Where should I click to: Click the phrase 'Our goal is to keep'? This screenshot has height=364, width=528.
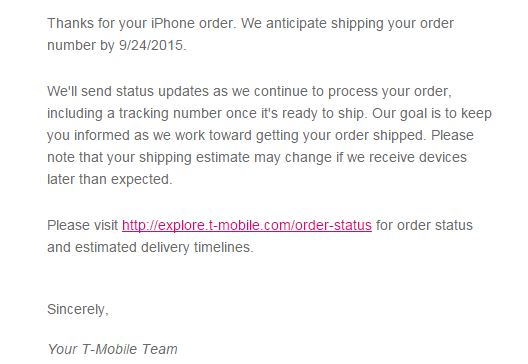432,113
